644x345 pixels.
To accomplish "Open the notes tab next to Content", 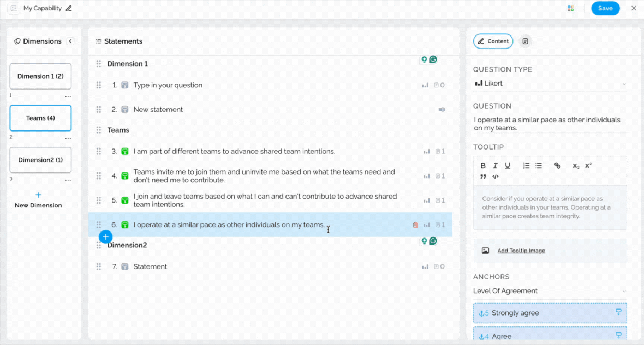I will pos(525,41).
